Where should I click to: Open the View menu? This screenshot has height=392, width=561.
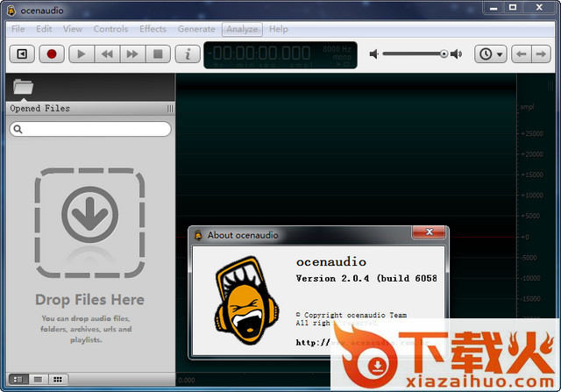pos(73,29)
